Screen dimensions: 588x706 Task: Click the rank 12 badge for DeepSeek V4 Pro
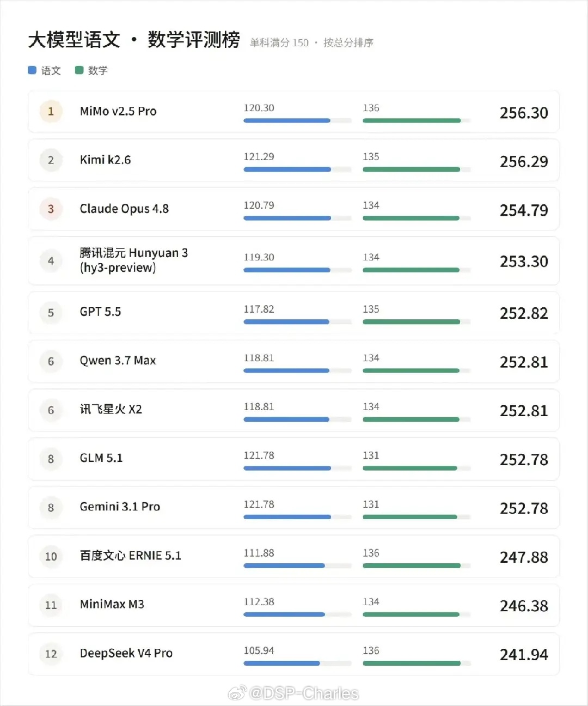tap(51, 654)
